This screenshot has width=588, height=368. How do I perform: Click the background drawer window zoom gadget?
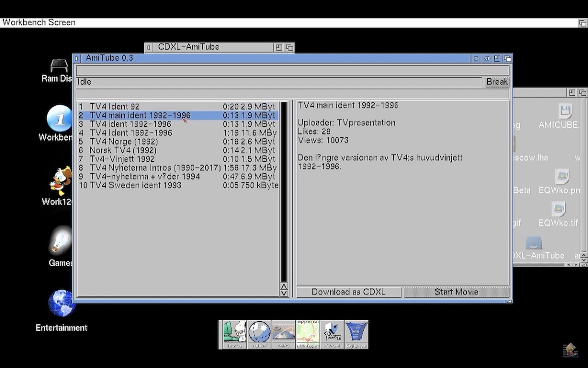coord(572,92)
